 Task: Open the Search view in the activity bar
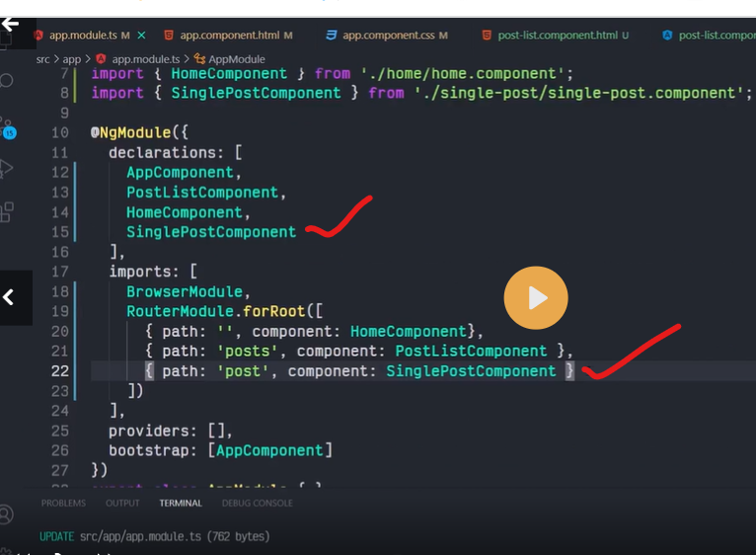7,81
